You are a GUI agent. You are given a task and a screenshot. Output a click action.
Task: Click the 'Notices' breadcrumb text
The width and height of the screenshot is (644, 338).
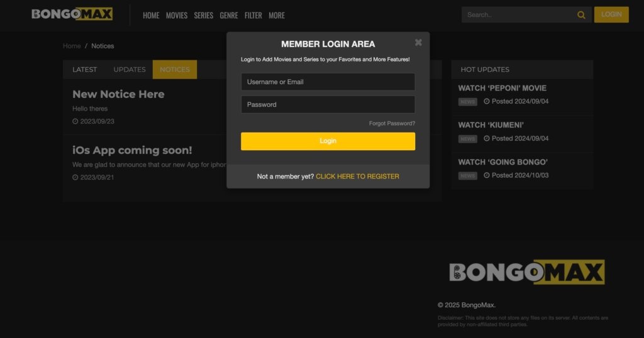pos(103,46)
